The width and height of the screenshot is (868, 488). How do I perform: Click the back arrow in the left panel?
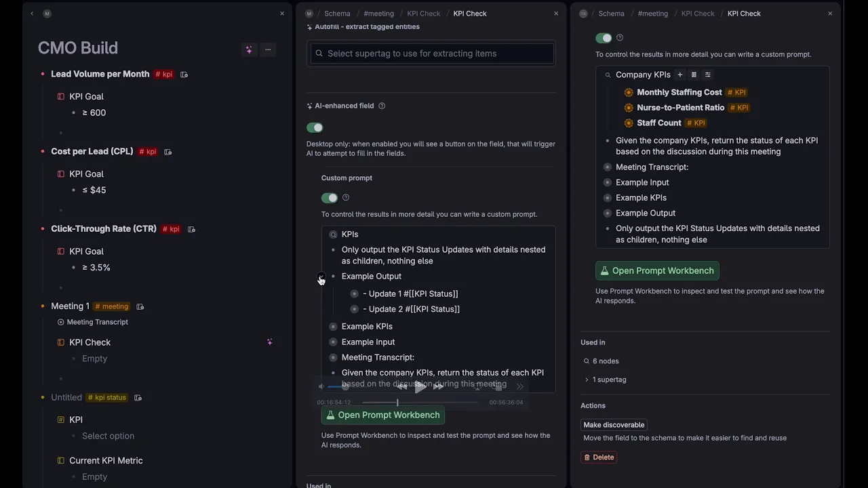(32, 14)
